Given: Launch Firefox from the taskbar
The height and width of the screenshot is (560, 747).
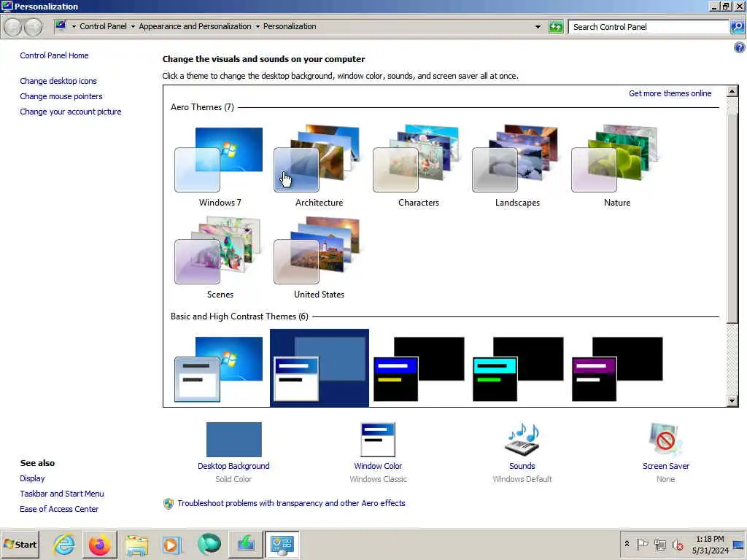Looking at the screenshot, I should (x=99, y=544).
